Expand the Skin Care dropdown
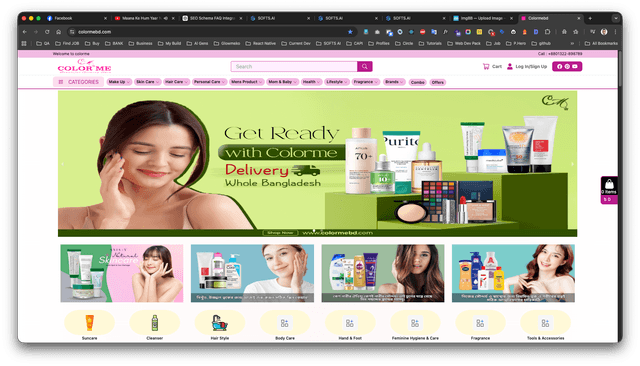 [147, 82]
